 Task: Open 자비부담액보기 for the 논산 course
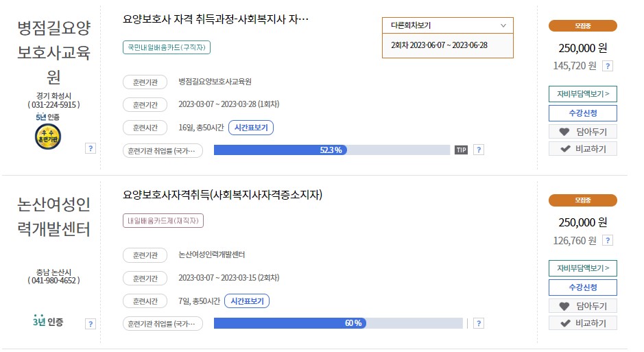click(583, 268)
